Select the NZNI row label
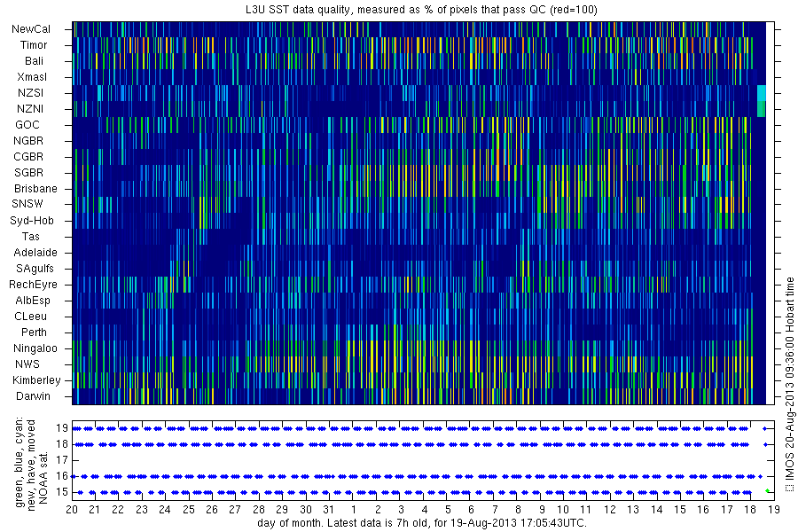This screenshot has width=798, height=532. tap(30, 109)
